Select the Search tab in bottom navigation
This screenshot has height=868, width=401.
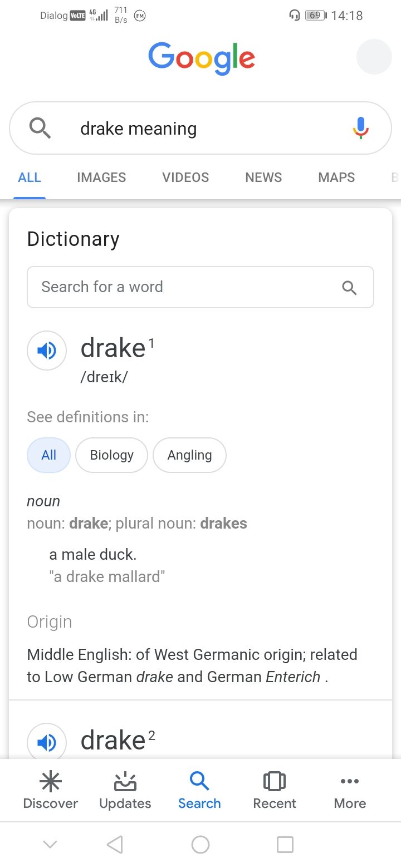pyautogui.click(x=199, y=790)
